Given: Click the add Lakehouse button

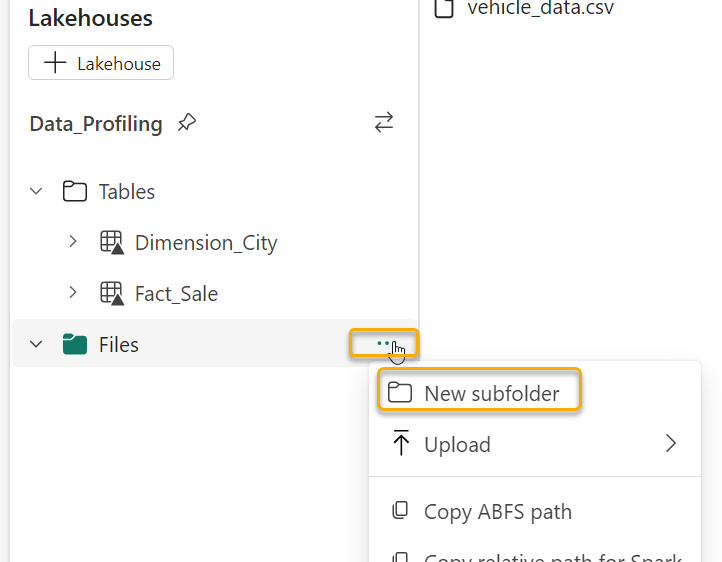Looking at the screenshot, I should click(x=101, y=63).
